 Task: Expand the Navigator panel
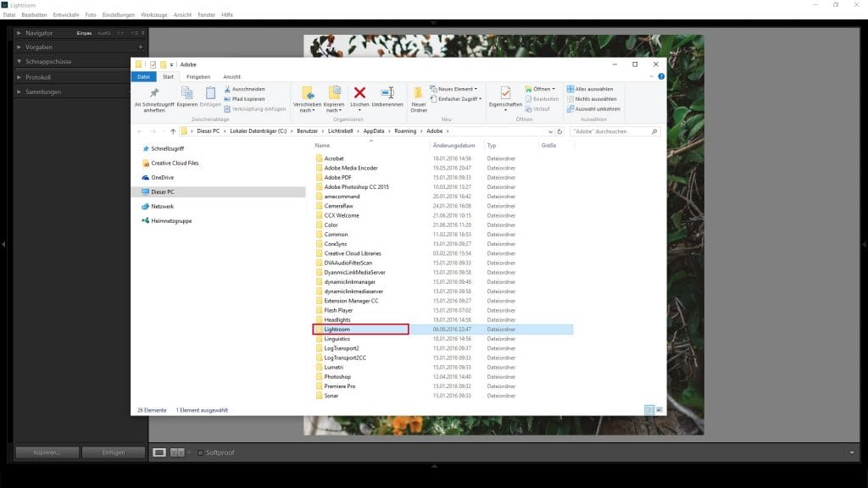[x=19, y=33]
